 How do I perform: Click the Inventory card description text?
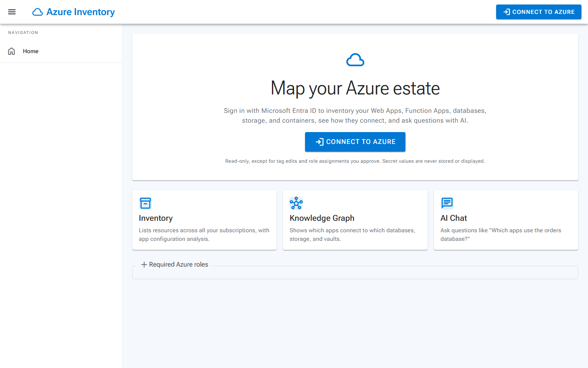[x=204, y=235]
